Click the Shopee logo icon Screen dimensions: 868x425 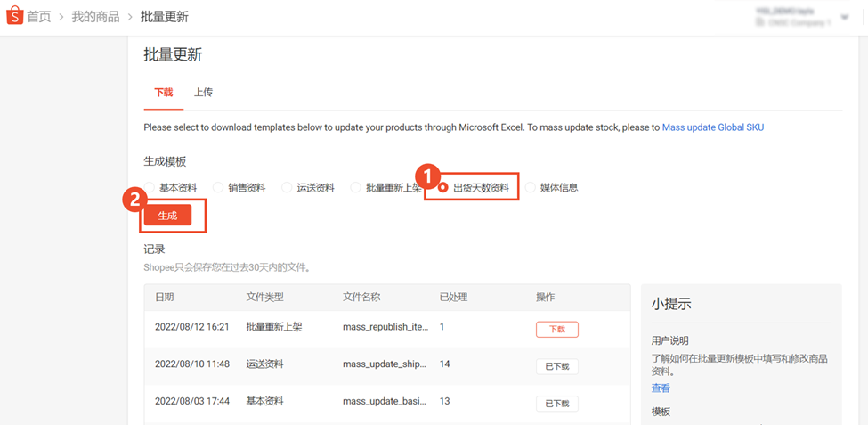[x=14, y=16]
